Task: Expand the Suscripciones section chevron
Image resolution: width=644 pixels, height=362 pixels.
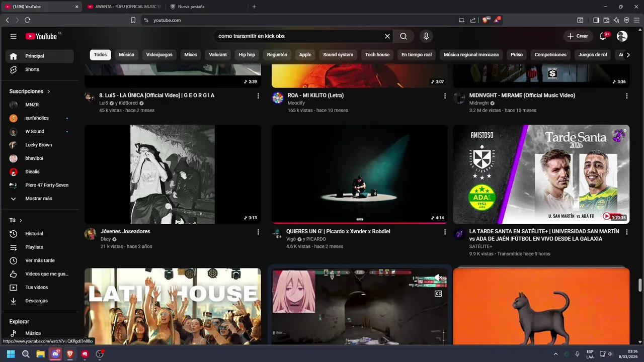Action: 49,92
